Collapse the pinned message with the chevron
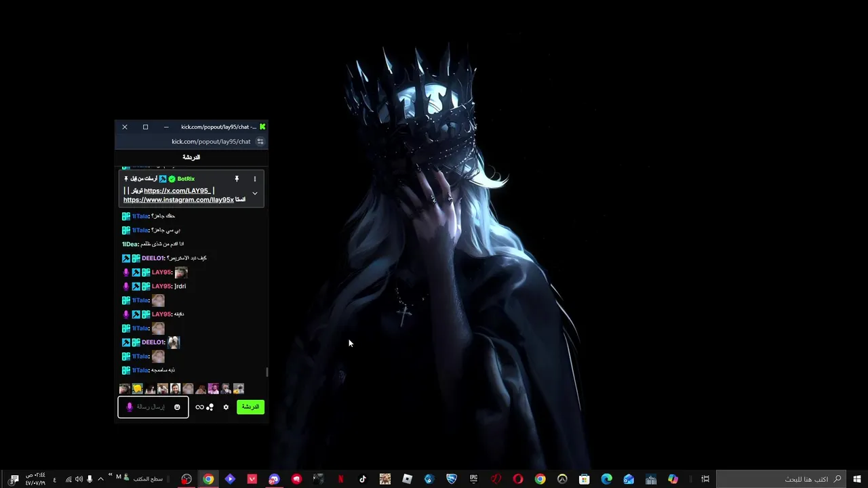Image resolution: width=868 pixels, height=488 pixels. pyautogui.click(x=255, y=193)
